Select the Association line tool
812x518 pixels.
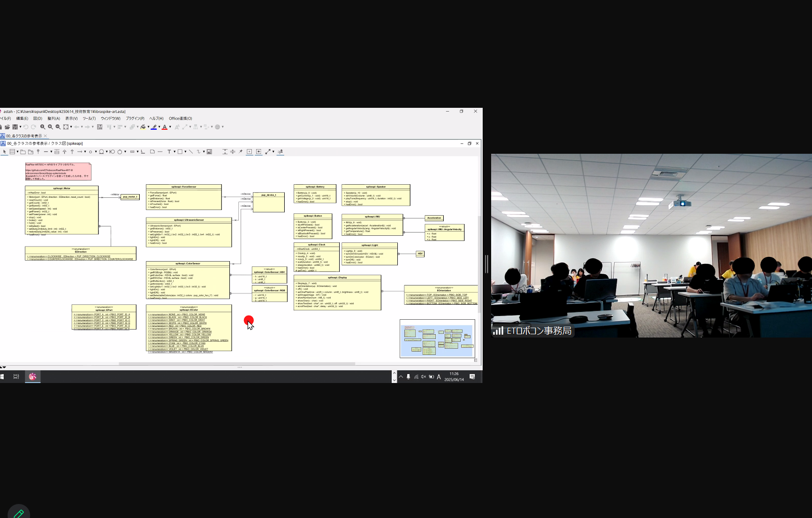(46, 151)
